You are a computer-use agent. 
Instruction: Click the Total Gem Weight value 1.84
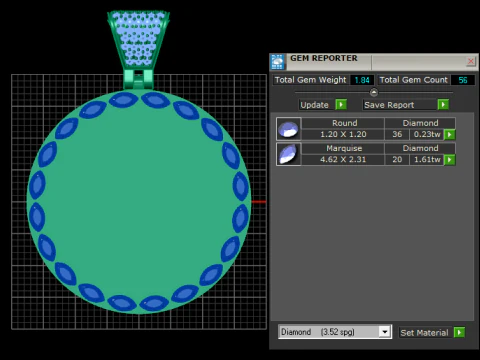pyautogui.click(x=362, y=80)
